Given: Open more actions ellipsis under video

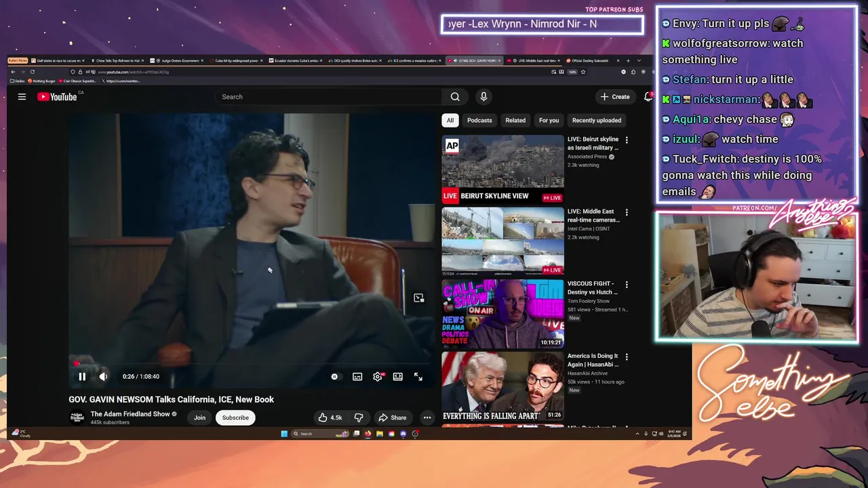Looking at the screenshot, I should pos(427,418).
